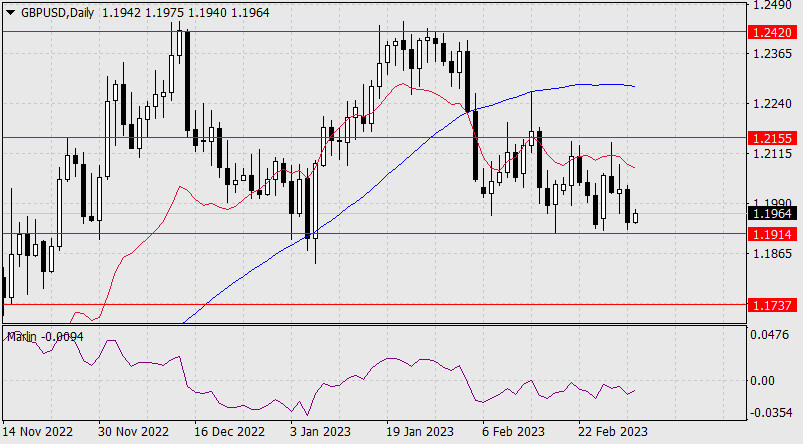The width and height of the screenshot is (803, 444).
Task: Select the 1.2155 red price level label
Action: (x=772, y=138)
